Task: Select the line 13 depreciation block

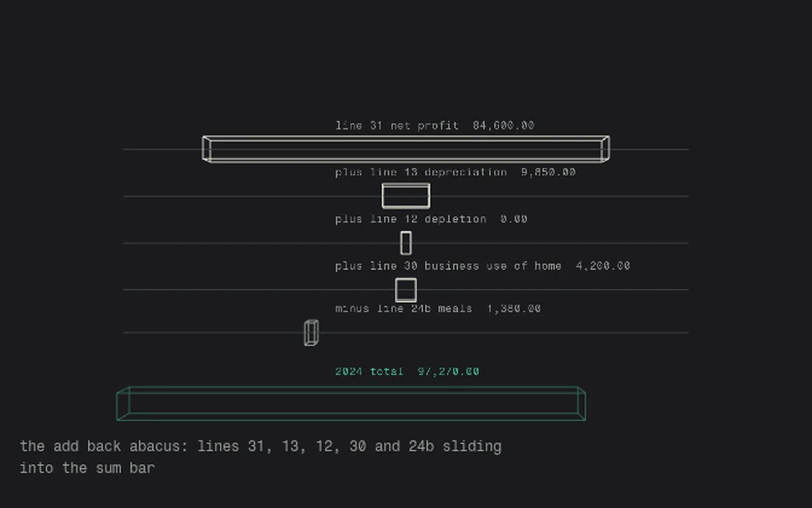Action: tap(406, 196)
